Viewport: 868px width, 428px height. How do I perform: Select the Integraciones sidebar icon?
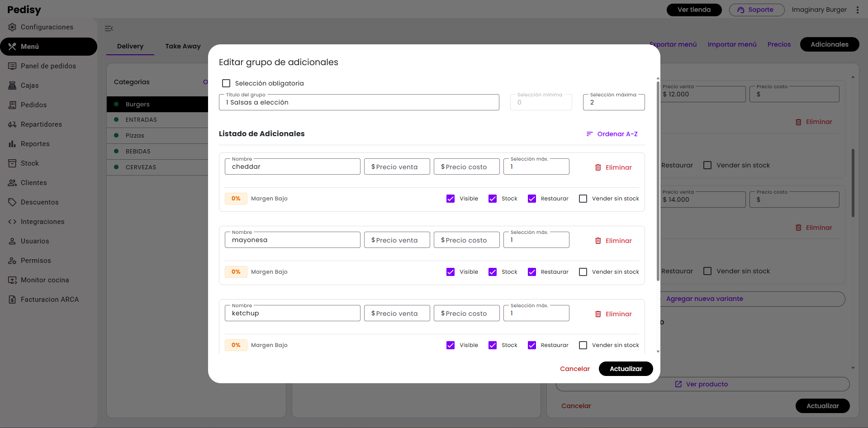[x=12, y=221]
